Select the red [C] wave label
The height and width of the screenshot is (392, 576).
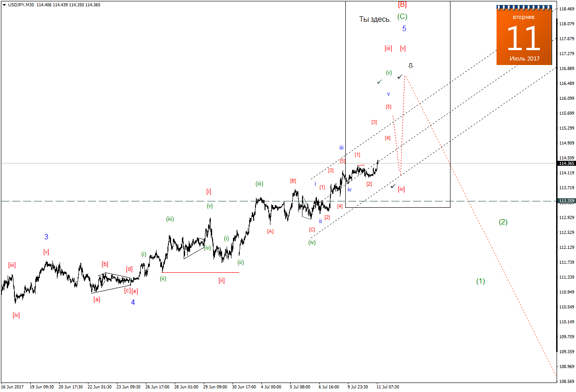pyautogui.click(x=312, y=229)
